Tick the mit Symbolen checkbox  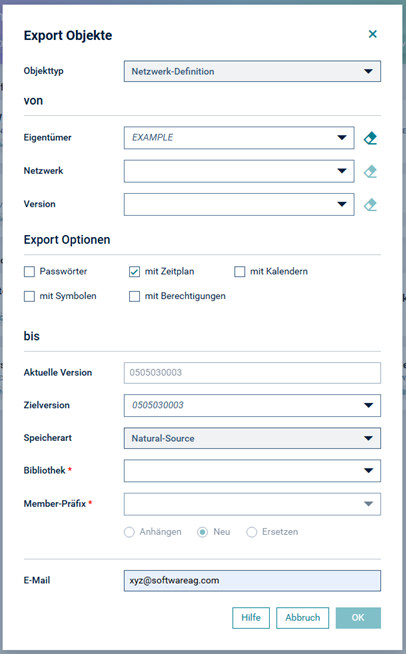[29, 297]
